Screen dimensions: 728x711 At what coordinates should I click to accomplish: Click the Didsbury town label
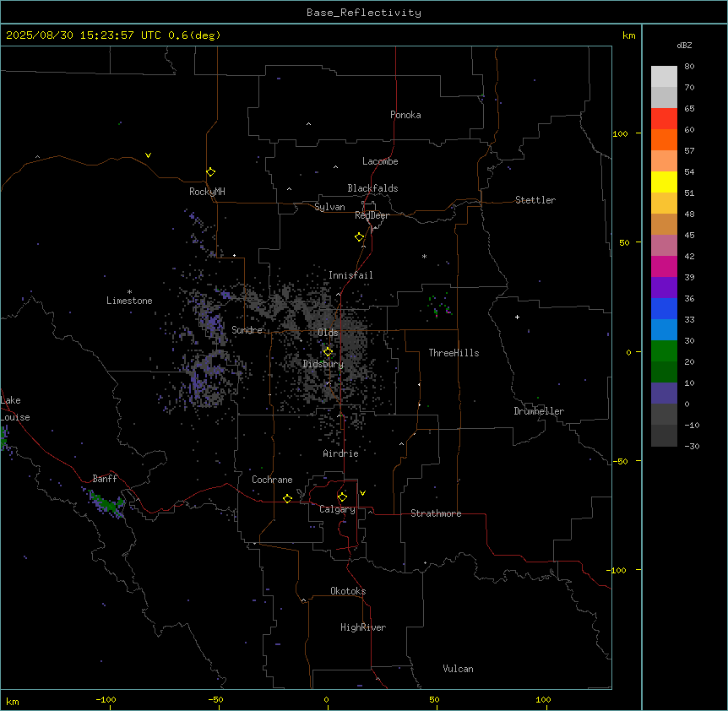pyautogui.click(x=323, y=364)
